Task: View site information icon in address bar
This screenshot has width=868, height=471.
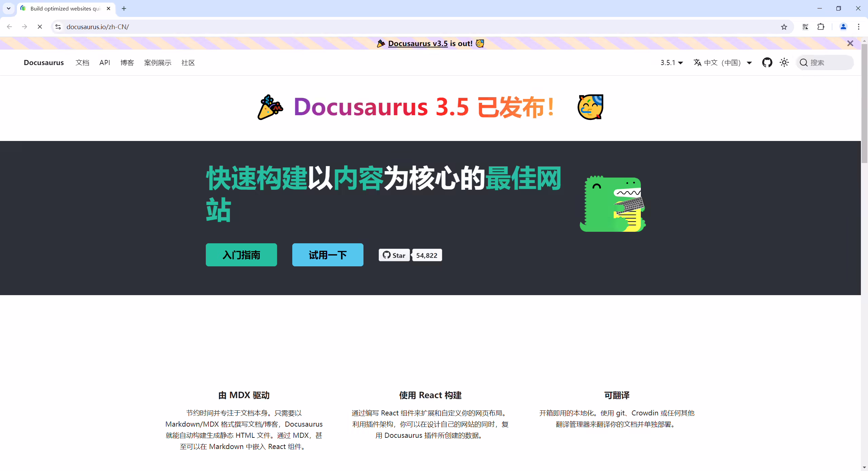Action: pos(58,27)
